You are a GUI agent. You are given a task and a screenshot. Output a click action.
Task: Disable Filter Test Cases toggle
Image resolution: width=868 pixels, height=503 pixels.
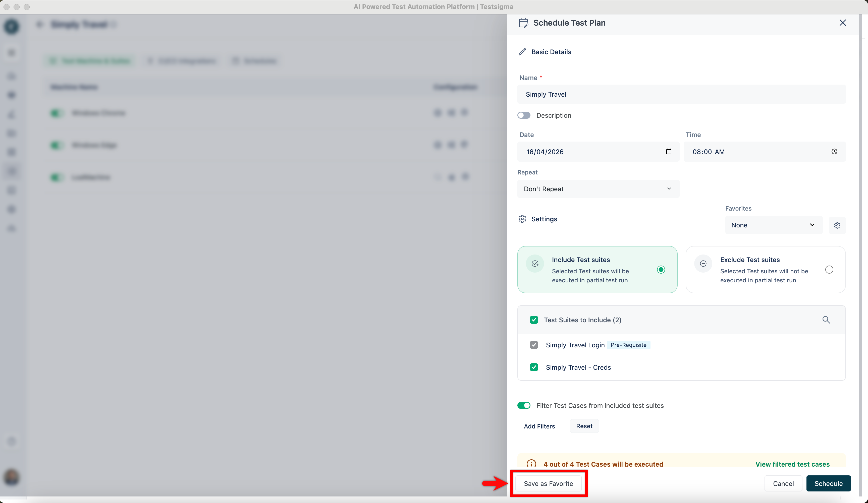click(524, 406)
